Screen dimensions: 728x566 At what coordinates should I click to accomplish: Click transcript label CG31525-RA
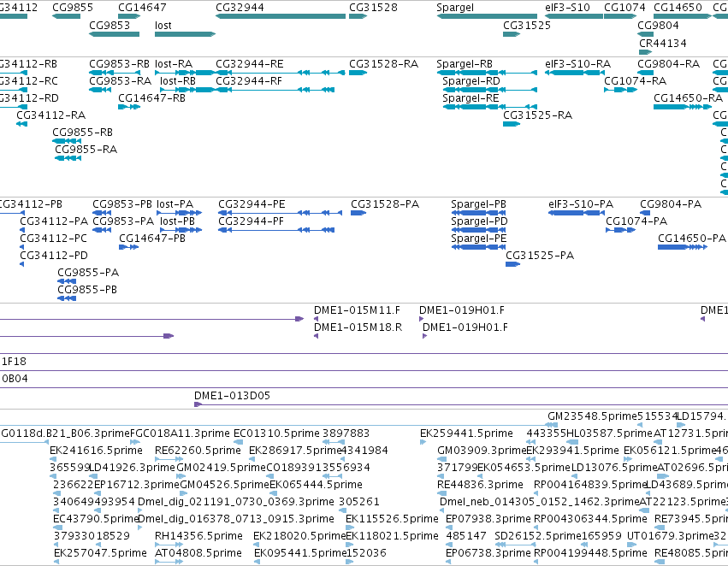pyautogui.click(x=537, y=115)
